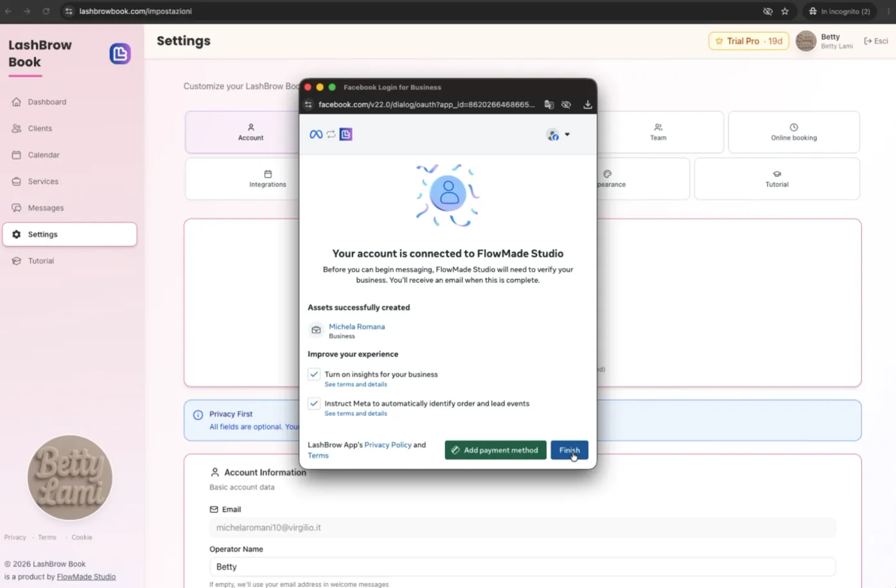Click the browser reload icon
Screen dimensions: 896x588
46,12
